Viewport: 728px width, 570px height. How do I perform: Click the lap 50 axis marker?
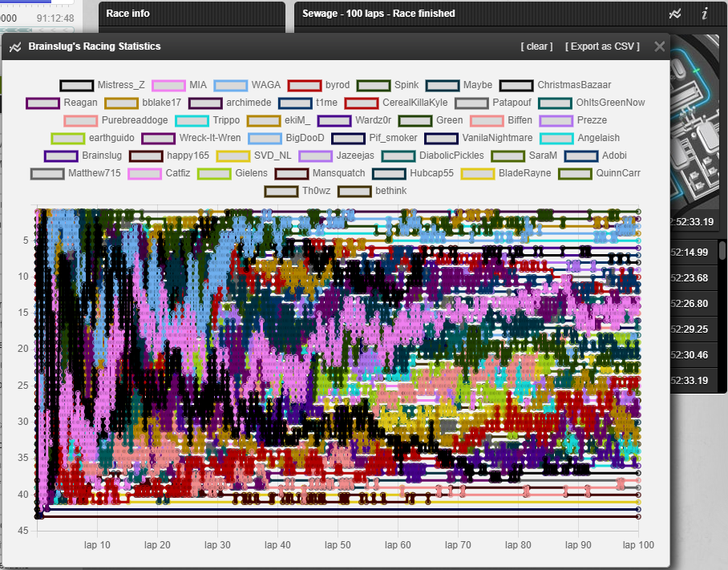[x=338, y=545]
